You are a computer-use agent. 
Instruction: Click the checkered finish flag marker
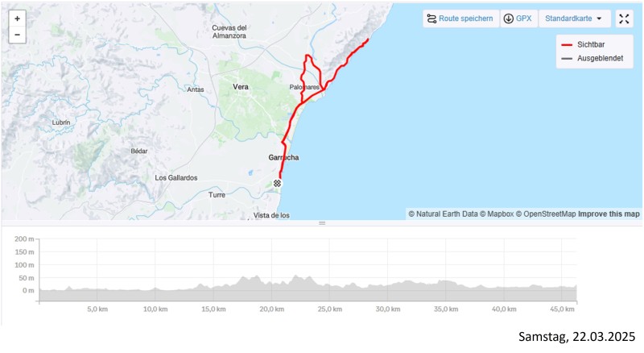click(278, 184)
